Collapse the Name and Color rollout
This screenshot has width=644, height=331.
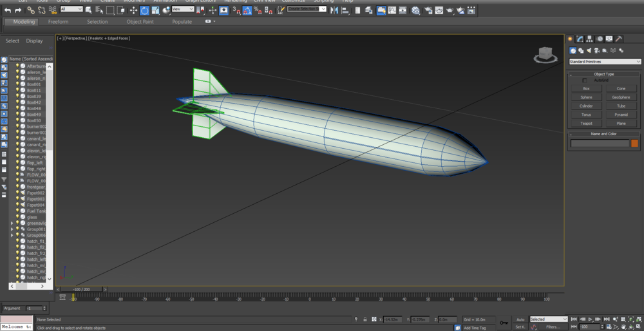[604, 134]
